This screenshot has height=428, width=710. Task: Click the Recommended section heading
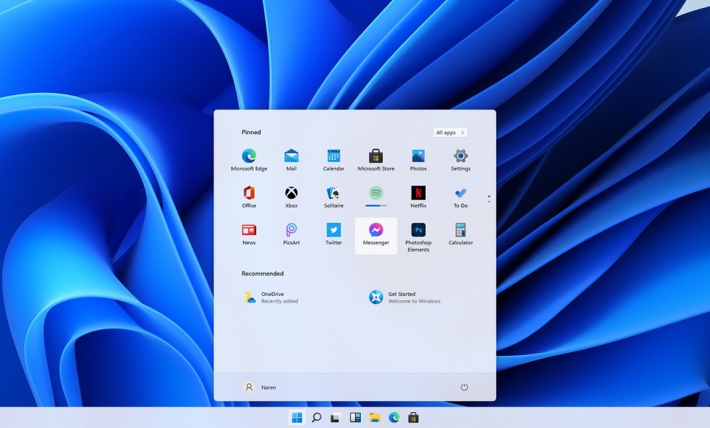pyautogui.click(x=263, y=274)
